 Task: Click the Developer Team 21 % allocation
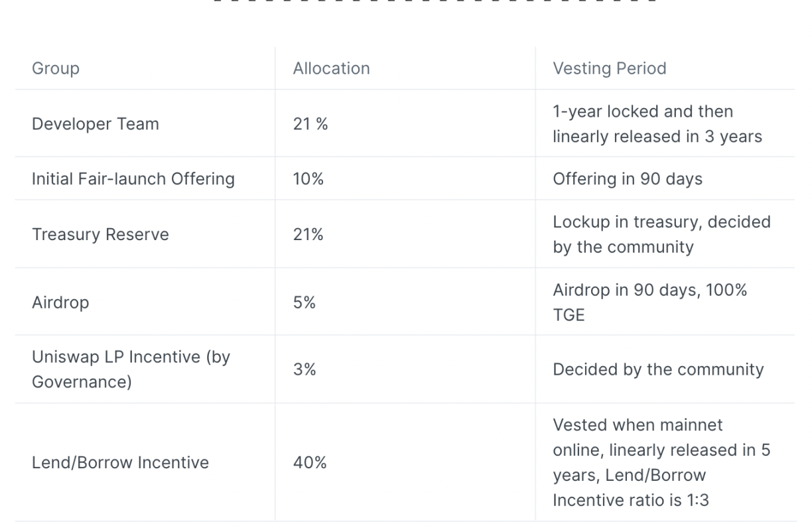[x=310, y=124]
